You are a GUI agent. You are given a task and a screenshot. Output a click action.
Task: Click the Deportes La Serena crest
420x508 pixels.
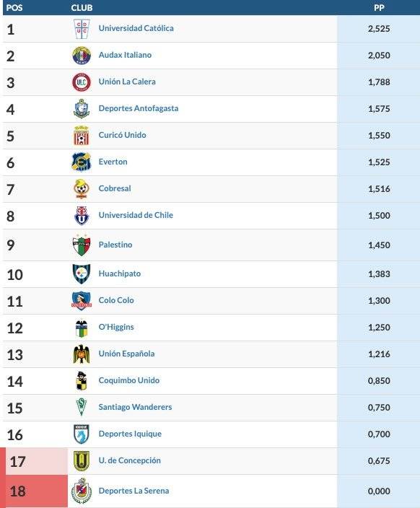pos(82,491)
